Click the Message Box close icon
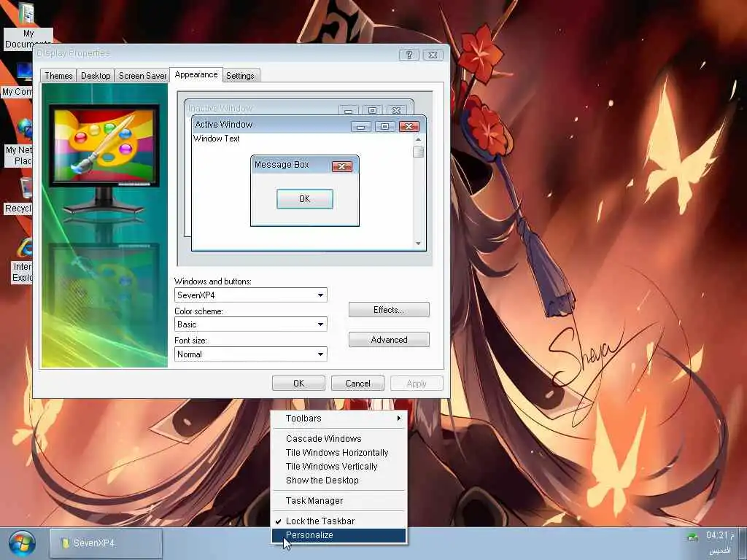 coord(342,166)
